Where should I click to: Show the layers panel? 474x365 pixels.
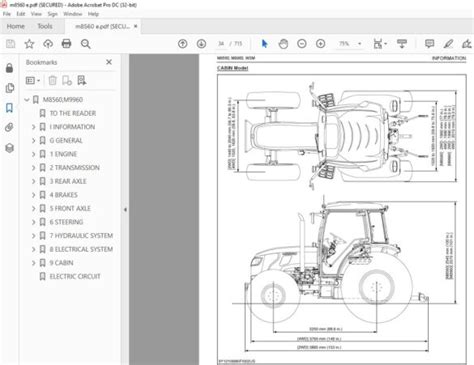click(10, 148)
